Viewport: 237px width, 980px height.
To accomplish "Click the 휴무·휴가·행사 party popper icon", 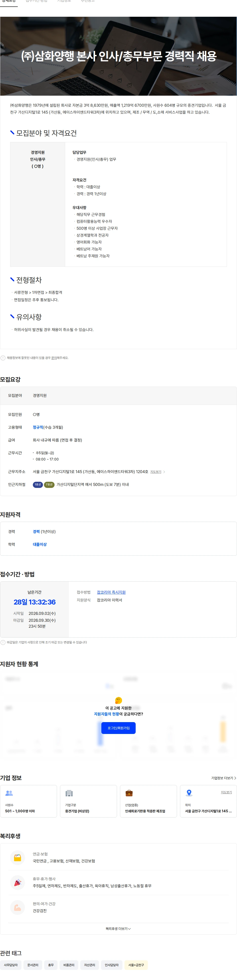I will [x=18, y=882].
